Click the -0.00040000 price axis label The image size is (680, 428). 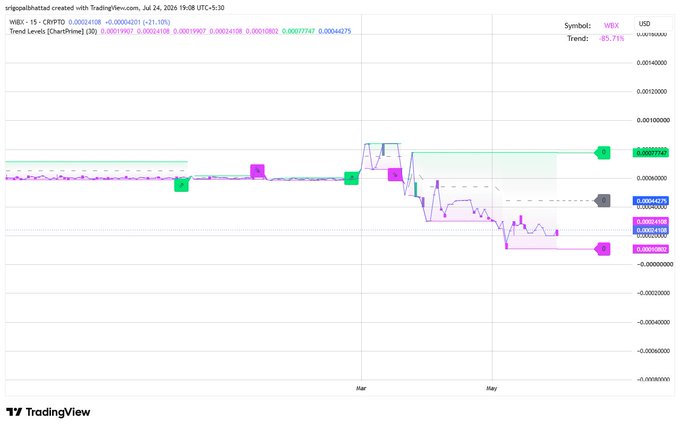(653, 322)
